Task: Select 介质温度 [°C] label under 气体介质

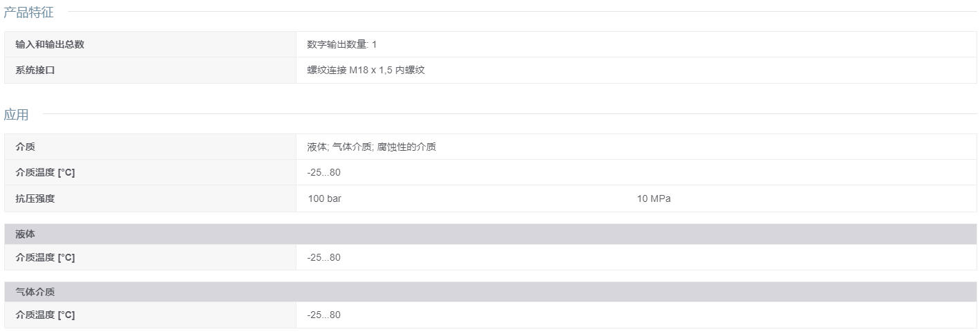Action: 45,315
